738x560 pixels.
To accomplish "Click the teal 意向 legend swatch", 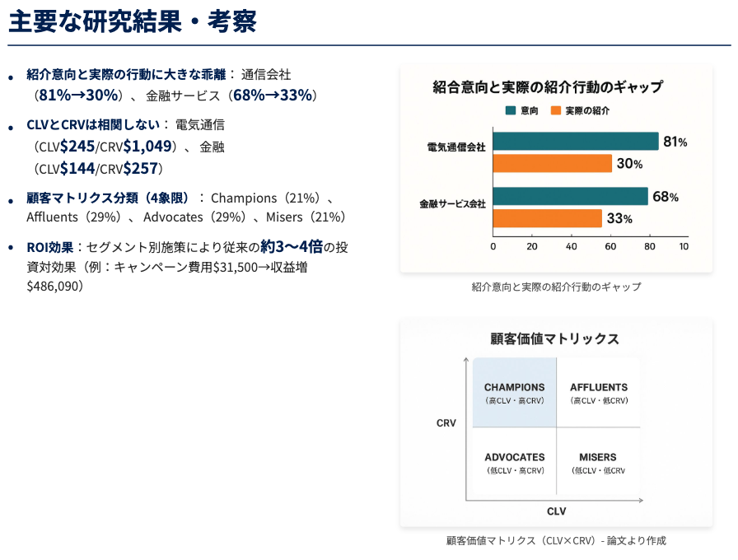I will [511, 110].
